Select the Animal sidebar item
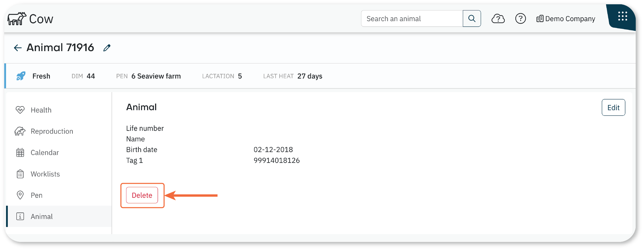The height and width of the screenshot is (250, 644). point(59,216)
